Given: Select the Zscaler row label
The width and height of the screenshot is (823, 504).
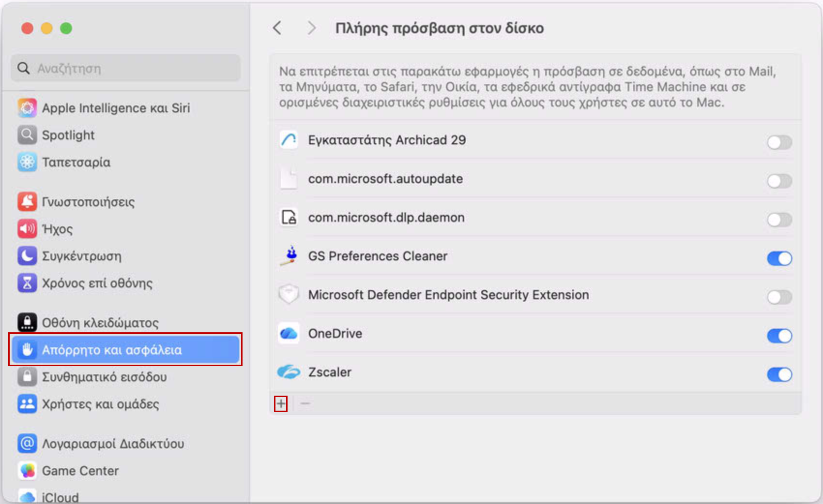Looking at the screenshot, I should tap(330, 372).
